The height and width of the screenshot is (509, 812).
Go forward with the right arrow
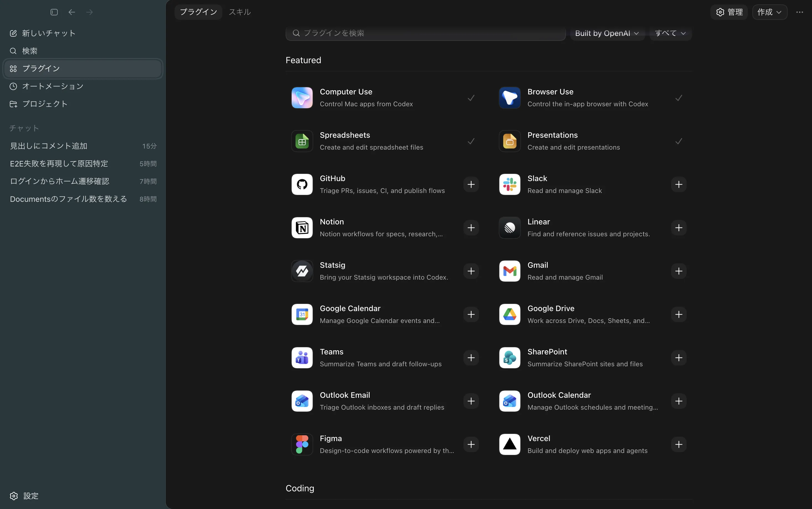pyautogui.click(x=89, y=12)
